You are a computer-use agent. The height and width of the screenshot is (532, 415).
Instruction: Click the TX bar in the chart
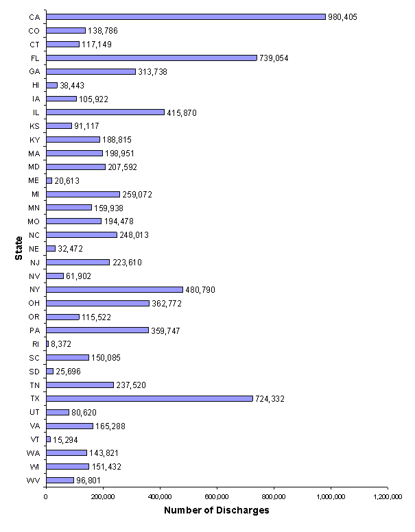[149, 398]
